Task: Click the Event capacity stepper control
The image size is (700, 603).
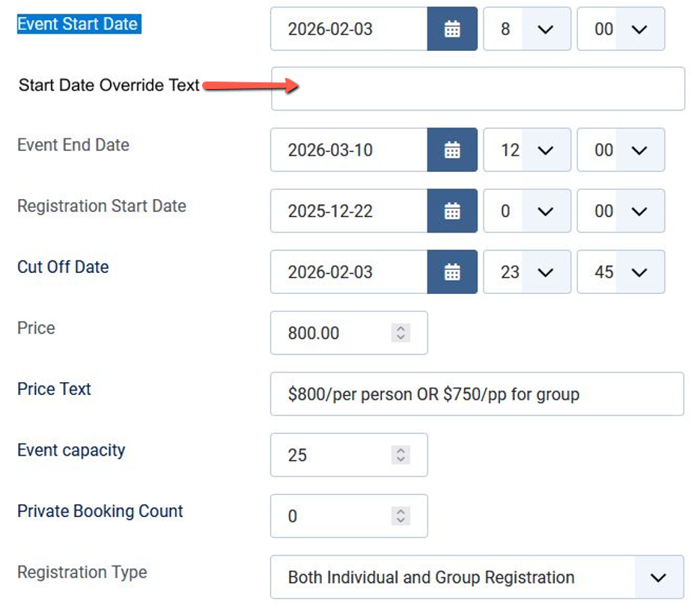Action: click(401, 455)
